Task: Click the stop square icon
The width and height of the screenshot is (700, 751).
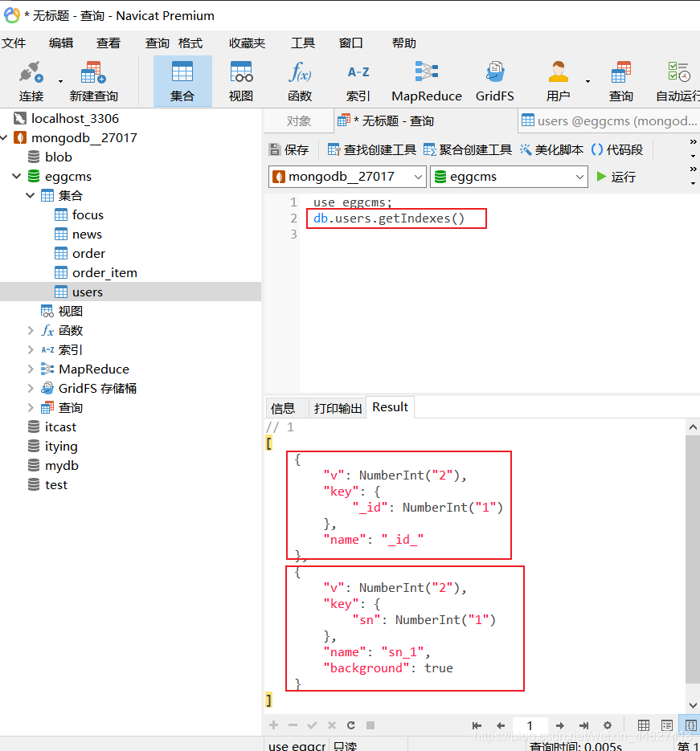Action: (370, 725)
